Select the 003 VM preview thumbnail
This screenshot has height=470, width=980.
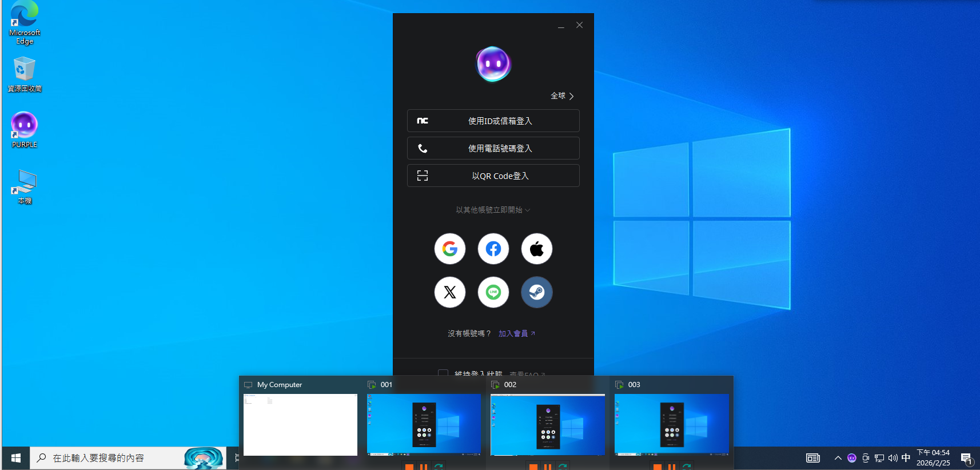[x=672, y=424]
